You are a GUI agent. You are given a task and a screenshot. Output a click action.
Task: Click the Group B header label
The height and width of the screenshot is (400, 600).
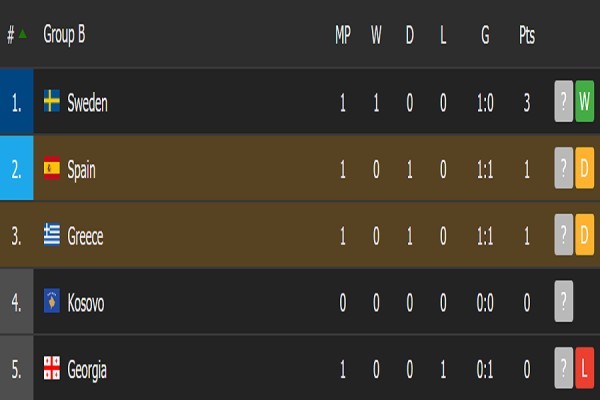coord(64,35)
